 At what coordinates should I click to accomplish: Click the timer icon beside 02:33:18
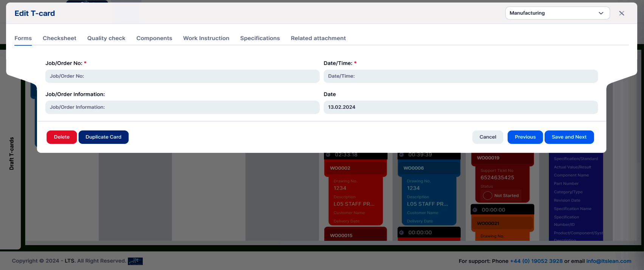coord(328,154)
